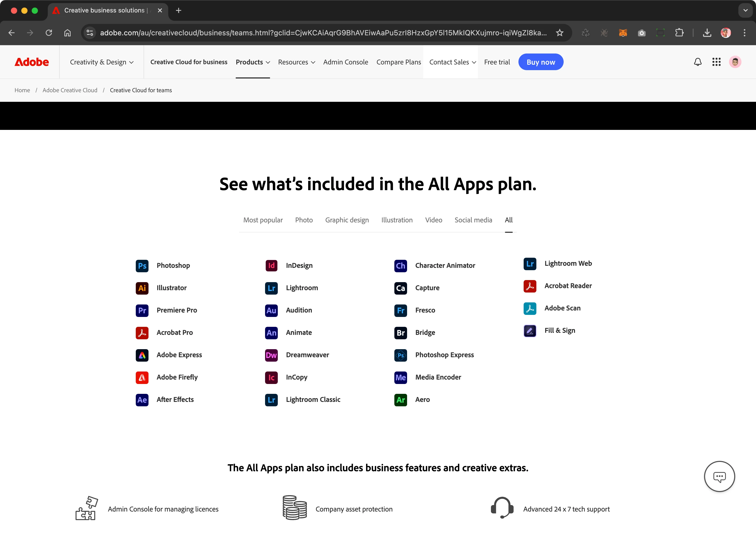This screenshot has width=756, height=544.
Task: Click the Adobe Scan icon
Action: (x=530, y=308)
